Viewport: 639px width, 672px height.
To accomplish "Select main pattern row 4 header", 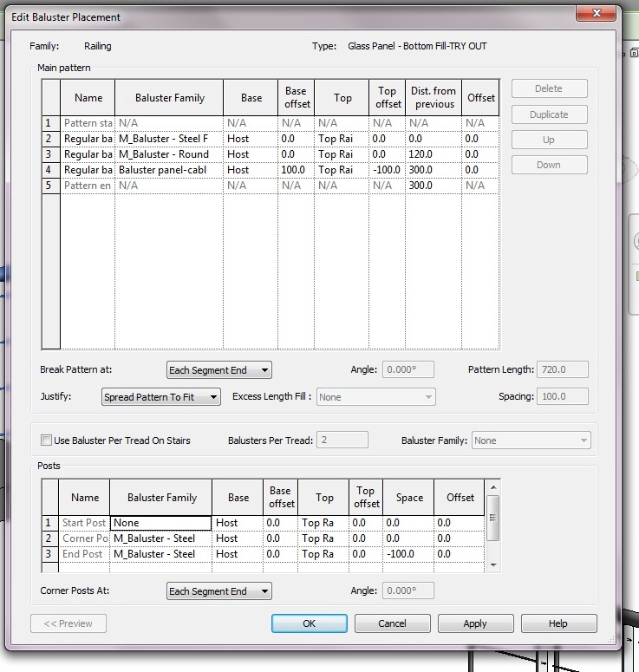I will click(x=49, y=170).
